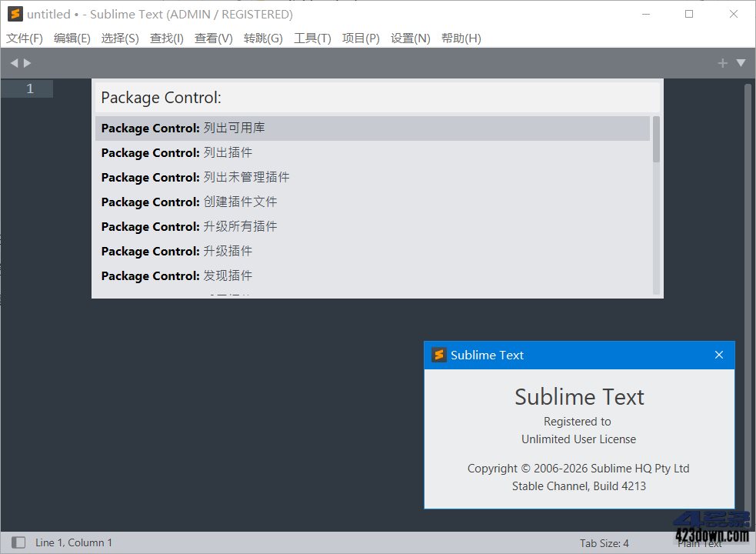Open the 项目(P) menu
Screen dimensions: 756x554
[360, 38]
